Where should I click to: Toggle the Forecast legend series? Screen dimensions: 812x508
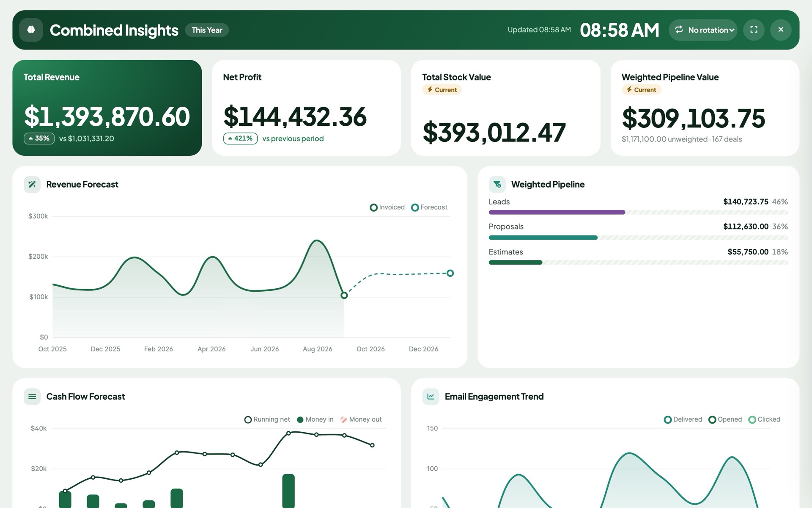pos(429,207)
